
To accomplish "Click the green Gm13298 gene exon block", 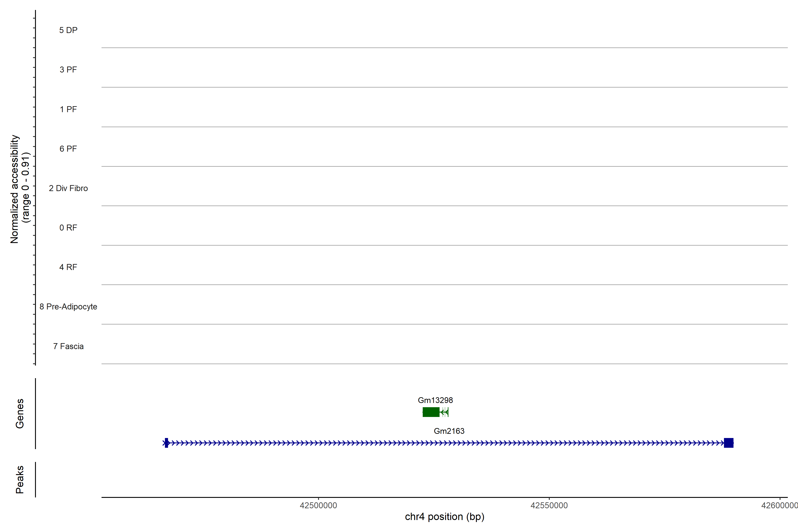I will tap(431, 412).
